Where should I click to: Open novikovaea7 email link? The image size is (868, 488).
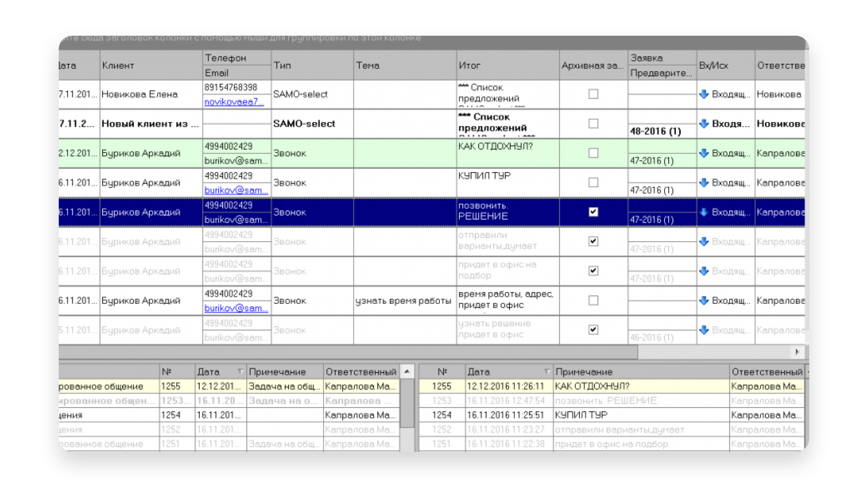pyautogui.click(x=234, y=102)
